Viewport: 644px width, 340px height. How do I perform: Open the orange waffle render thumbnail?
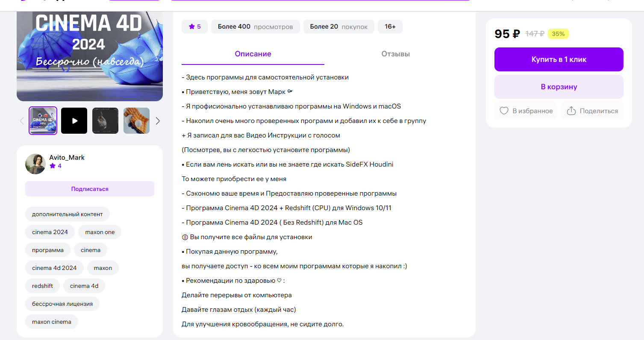pos(137,121)
